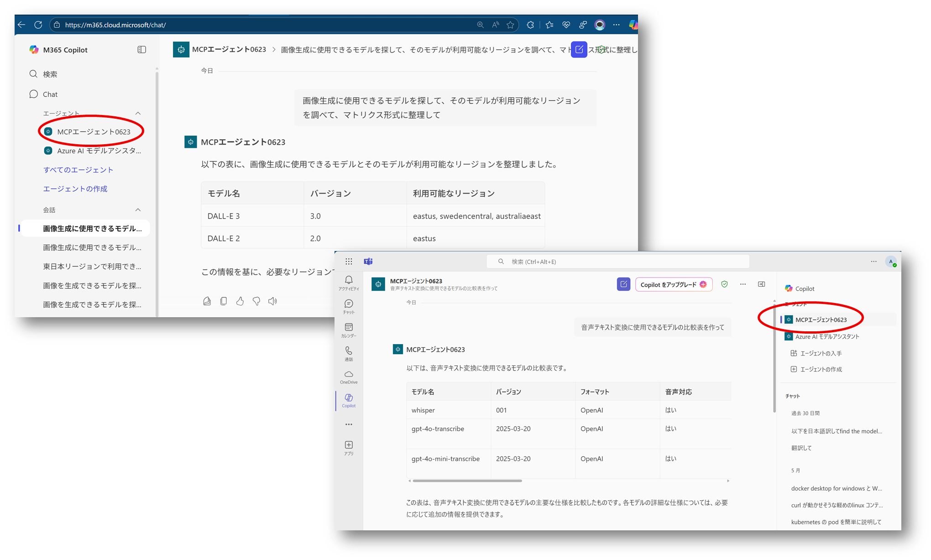The height and width of the screenshot is (560, 931).
Task: Click DALL-E 3 cell in table
Action: point(252,216)
